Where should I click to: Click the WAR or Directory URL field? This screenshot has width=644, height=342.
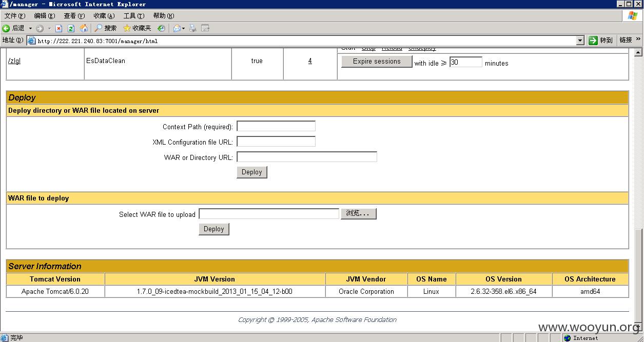tap(307, 157)
